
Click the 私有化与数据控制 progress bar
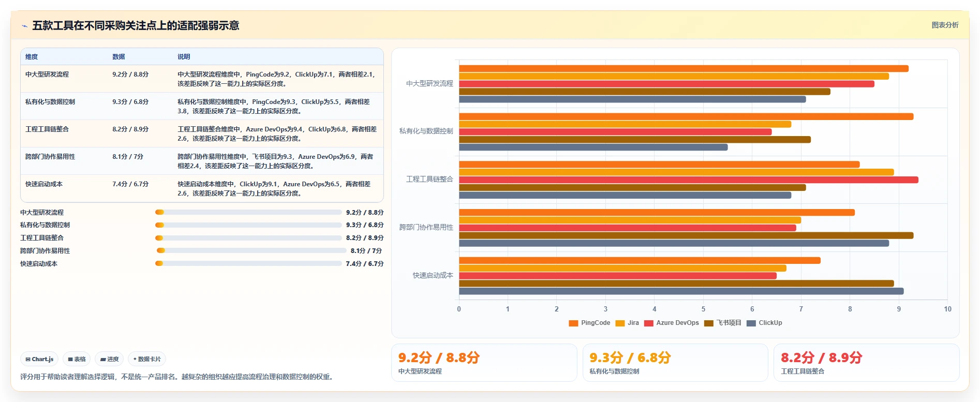pyautogui.click(x=248, y=225)
